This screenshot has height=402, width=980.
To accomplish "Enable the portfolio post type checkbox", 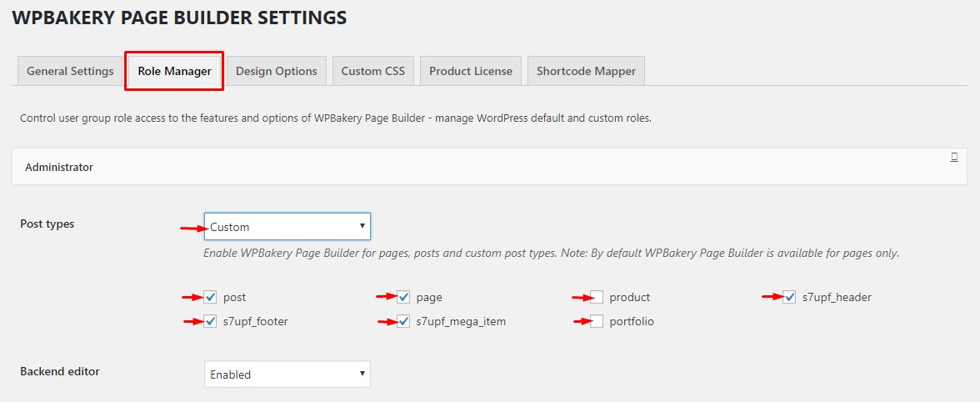I will tap(597, 321).
